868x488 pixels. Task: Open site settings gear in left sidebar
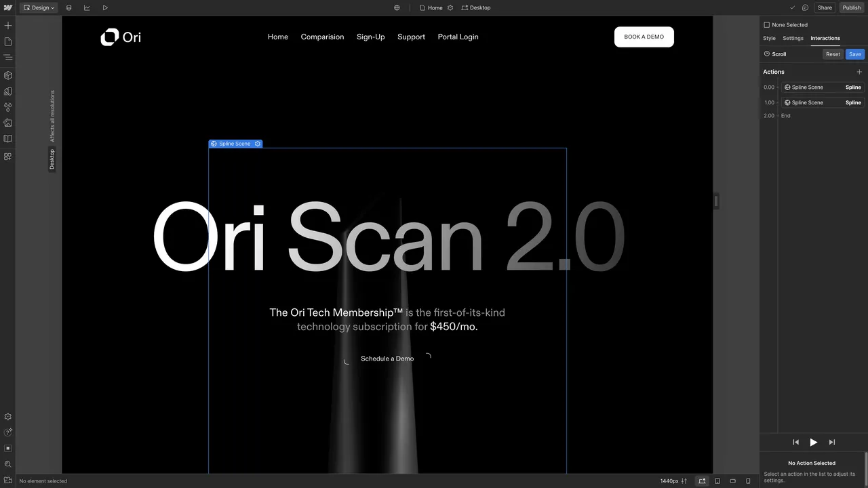[8, 417]
